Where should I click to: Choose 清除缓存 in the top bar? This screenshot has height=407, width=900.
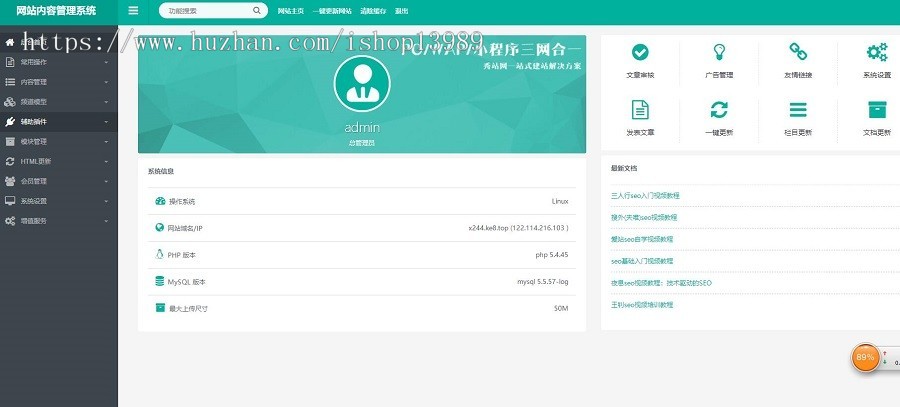click(373, 11)
